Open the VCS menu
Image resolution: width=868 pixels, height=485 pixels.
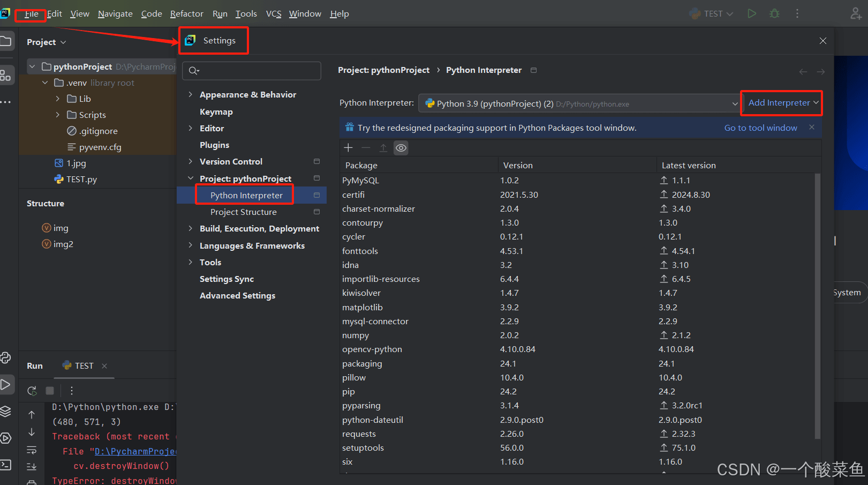click(x=274, y=14)
